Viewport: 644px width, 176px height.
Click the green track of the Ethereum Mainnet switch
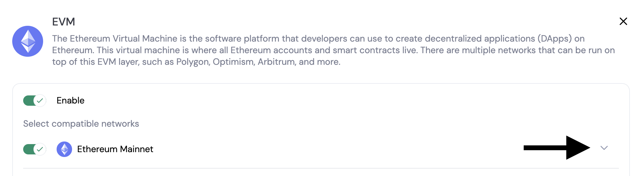tap(28, 149)
